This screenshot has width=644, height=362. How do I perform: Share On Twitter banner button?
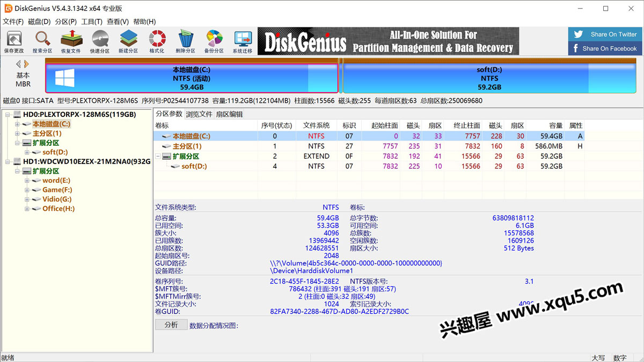click(606, 34)
